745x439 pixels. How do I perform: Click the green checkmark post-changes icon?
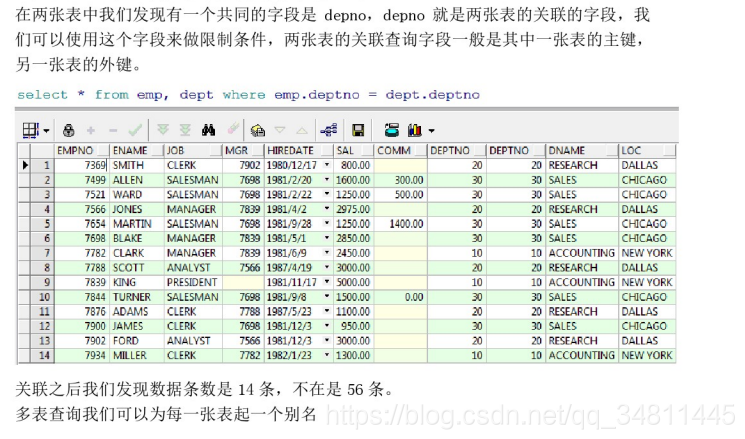click(x=135, y=130)
